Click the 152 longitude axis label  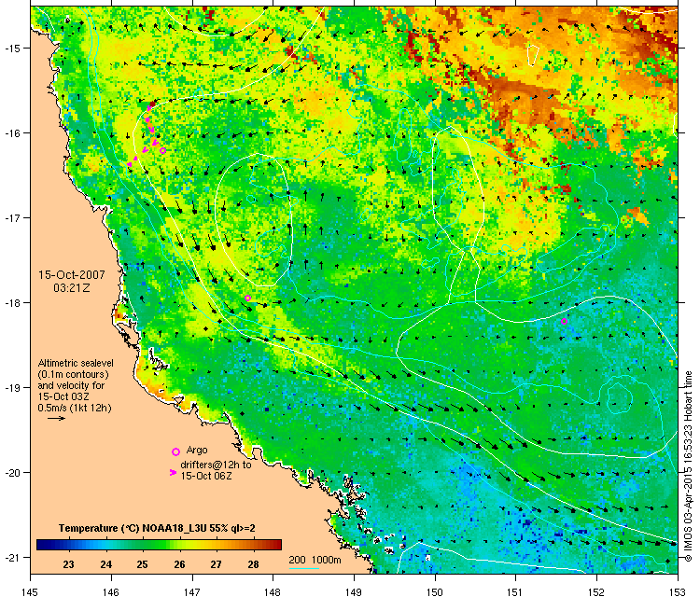click(597, 591)
